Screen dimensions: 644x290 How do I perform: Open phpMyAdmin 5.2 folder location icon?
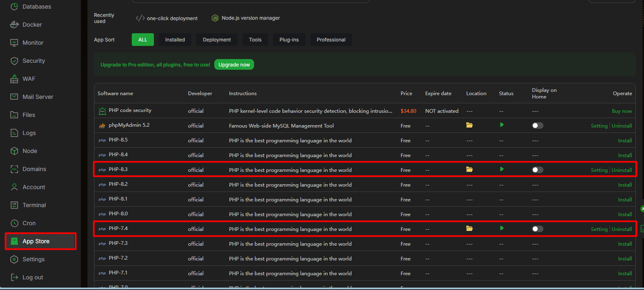tap(469, 125)
